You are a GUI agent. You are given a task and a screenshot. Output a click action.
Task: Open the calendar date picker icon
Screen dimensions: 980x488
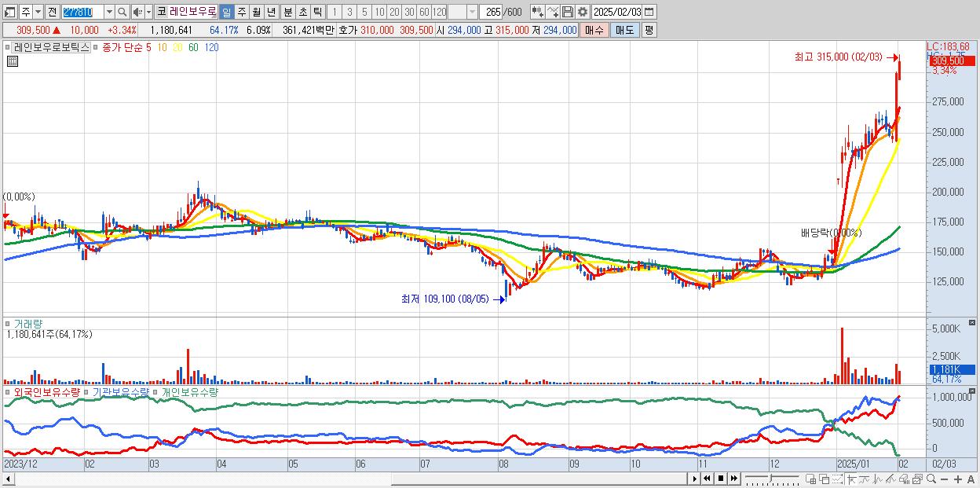(x=649, y=12)
